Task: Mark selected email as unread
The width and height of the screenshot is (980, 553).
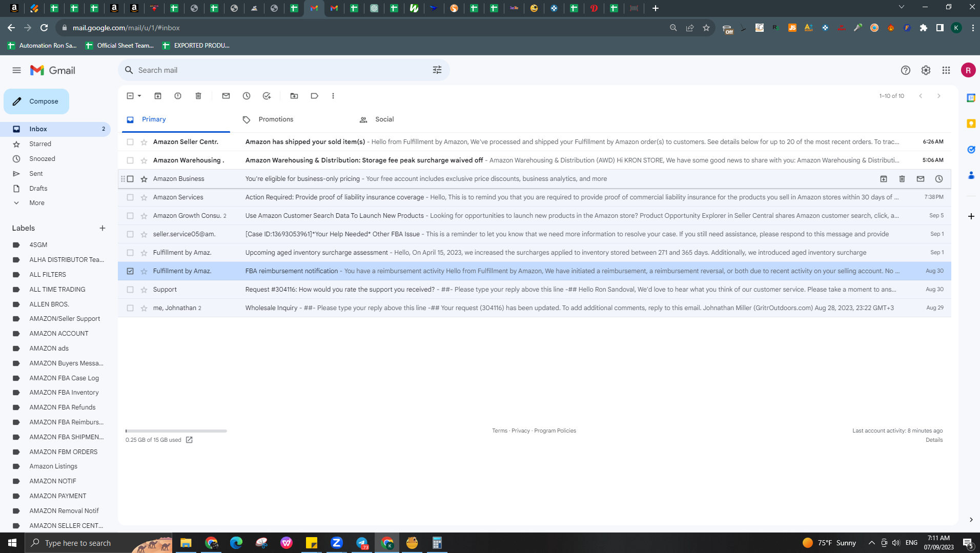Action: [226, 96]
